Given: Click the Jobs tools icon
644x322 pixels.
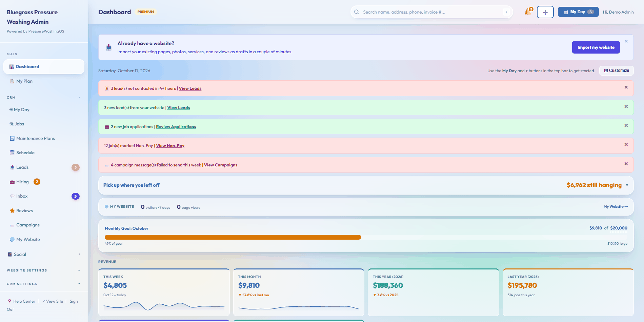Looking at the screenshot, I should point(12,124).
